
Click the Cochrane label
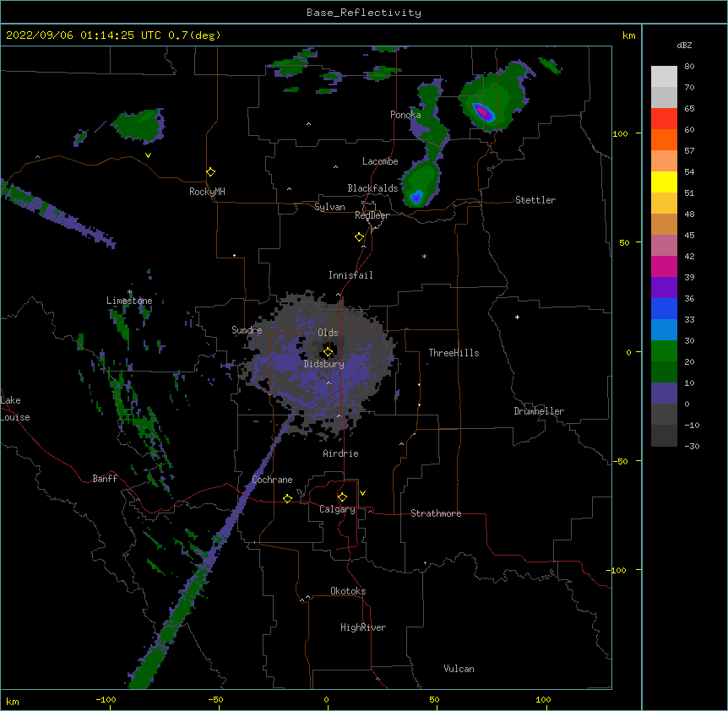point(272,480)
